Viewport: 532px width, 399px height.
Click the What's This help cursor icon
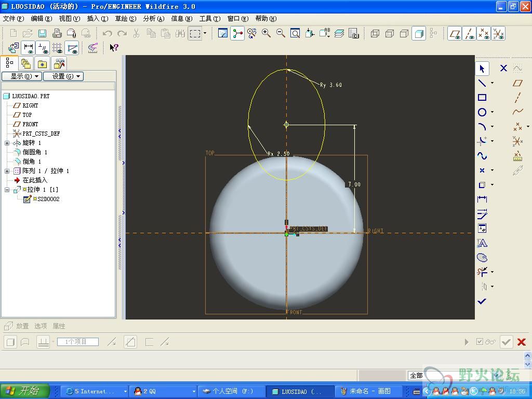click(114, 47)
